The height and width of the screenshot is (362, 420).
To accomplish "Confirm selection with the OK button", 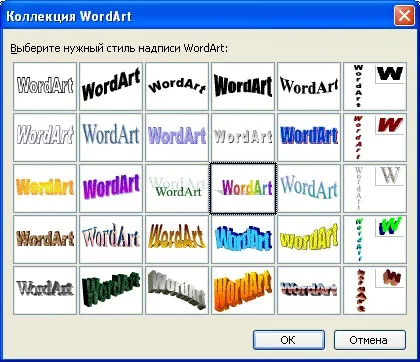I will [x=289, y=340].
